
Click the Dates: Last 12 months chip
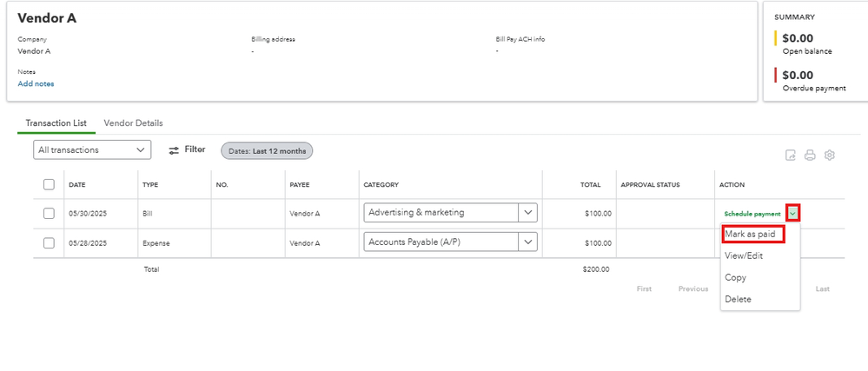click(x=267, y=150)
